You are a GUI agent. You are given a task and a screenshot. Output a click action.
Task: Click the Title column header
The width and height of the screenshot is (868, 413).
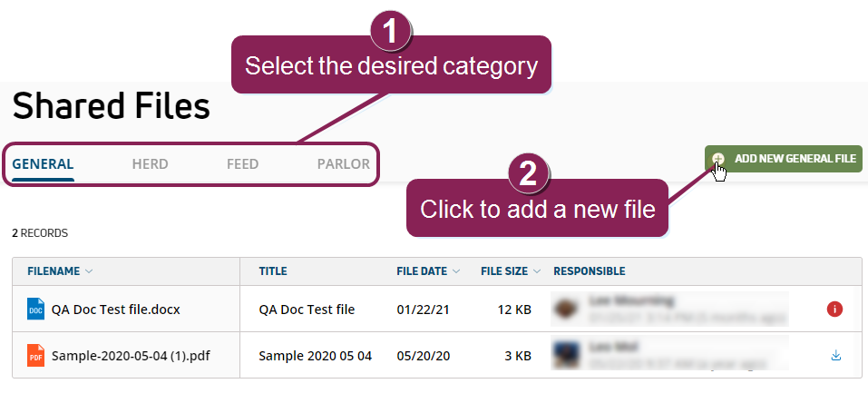coord(273,271)
